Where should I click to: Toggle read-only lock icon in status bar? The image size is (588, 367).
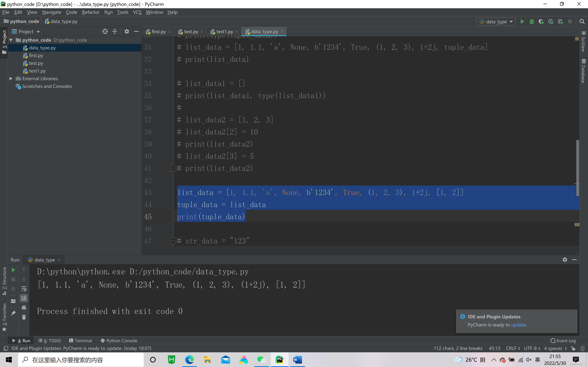[x=573, y=348]
